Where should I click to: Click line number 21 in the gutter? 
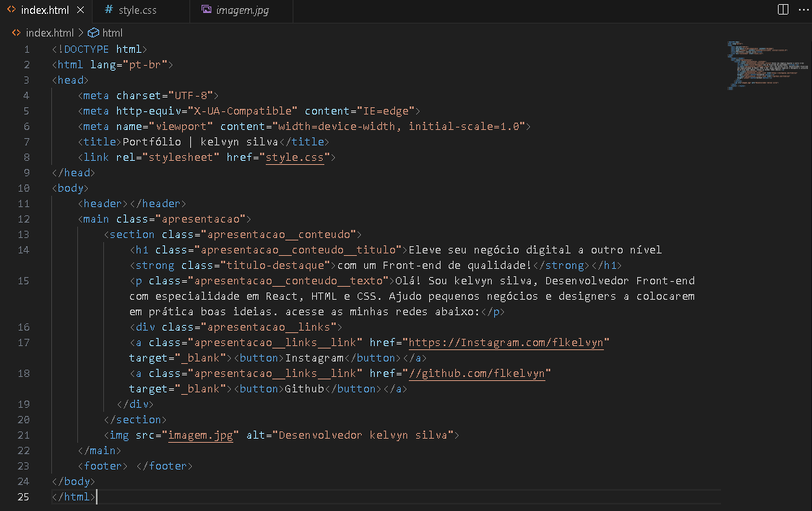point(24,435)
